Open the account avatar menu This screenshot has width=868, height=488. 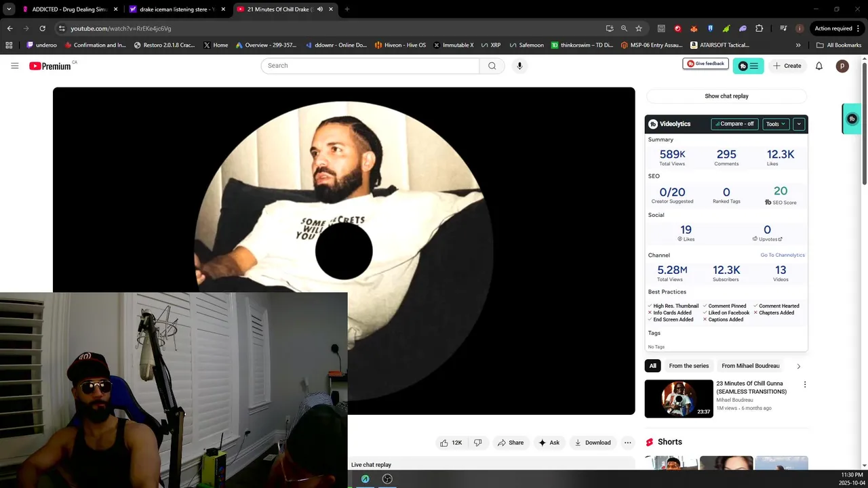click(x=842, y=66)
